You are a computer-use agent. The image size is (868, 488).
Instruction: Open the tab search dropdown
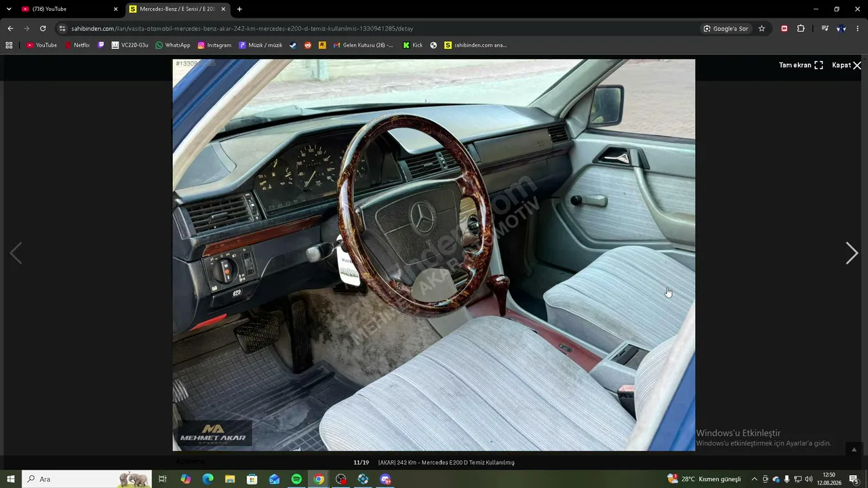coord(9,9)
